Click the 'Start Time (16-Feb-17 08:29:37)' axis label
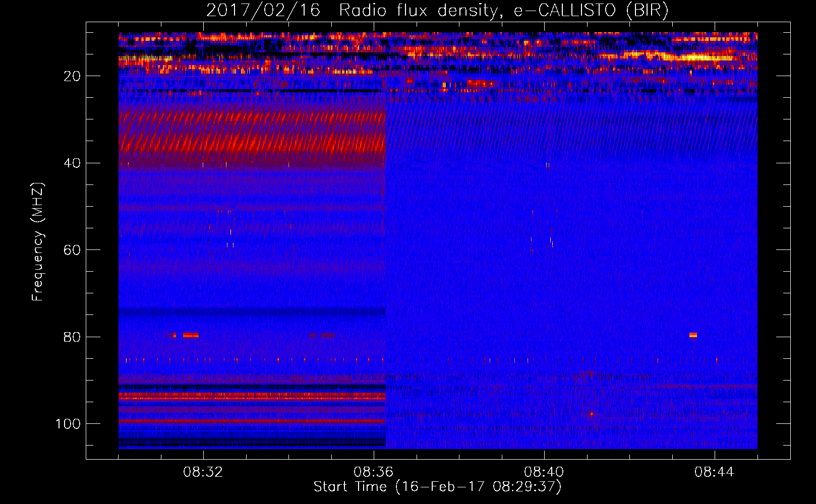 pos(437,487)
